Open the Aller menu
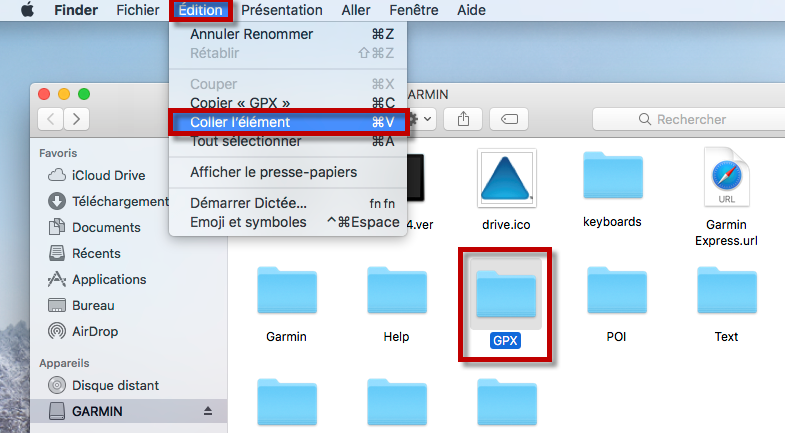 pyautogui.click(x=356, y=10)
